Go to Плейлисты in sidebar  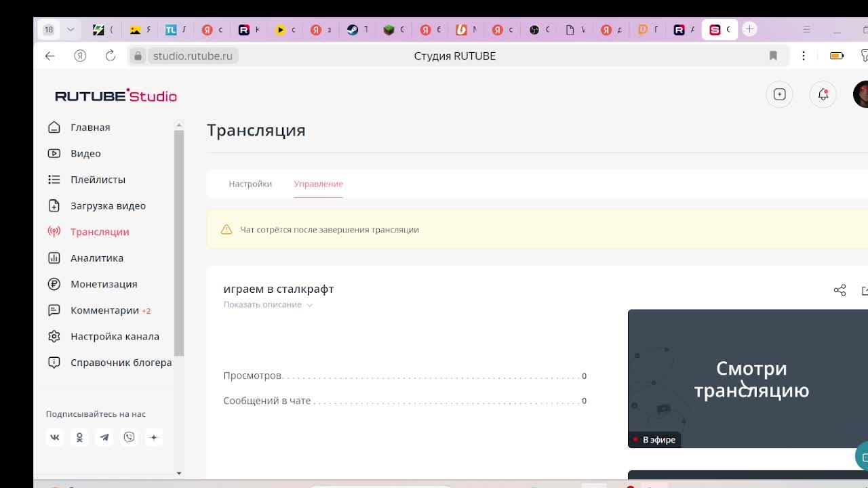(98, 180)
